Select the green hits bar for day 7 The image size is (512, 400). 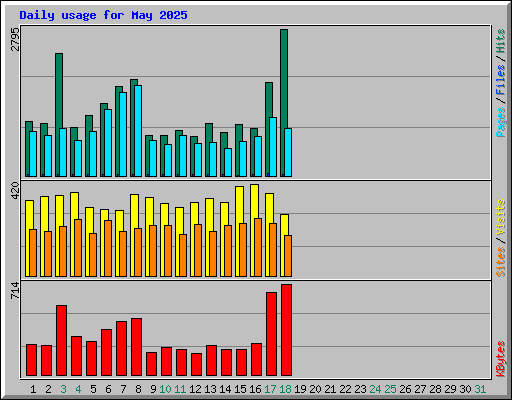pyautogui.click(x=119, y=131)
